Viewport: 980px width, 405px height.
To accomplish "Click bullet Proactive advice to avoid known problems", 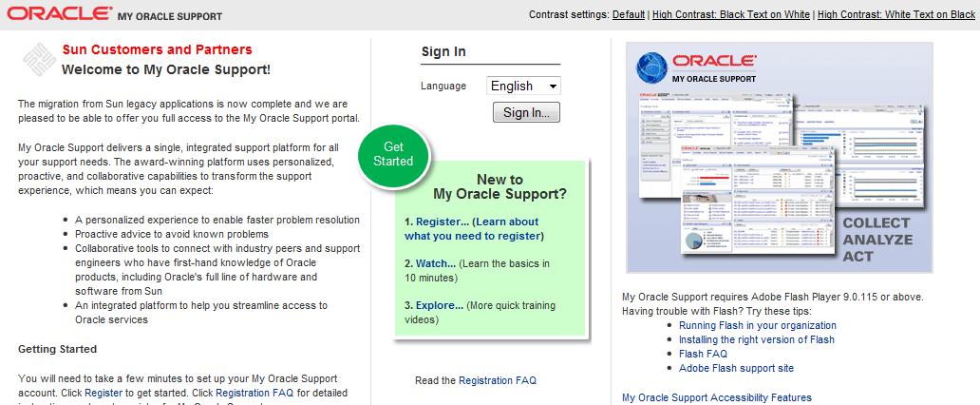I will [x=172, y=234].
